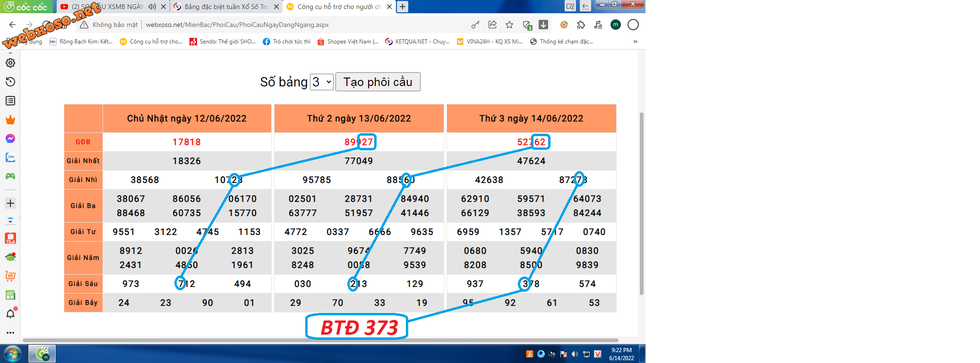The image size is (980, 363).
Task: Open 'Shopee Việt Nam' bookmark
Action: click(348, 42)
